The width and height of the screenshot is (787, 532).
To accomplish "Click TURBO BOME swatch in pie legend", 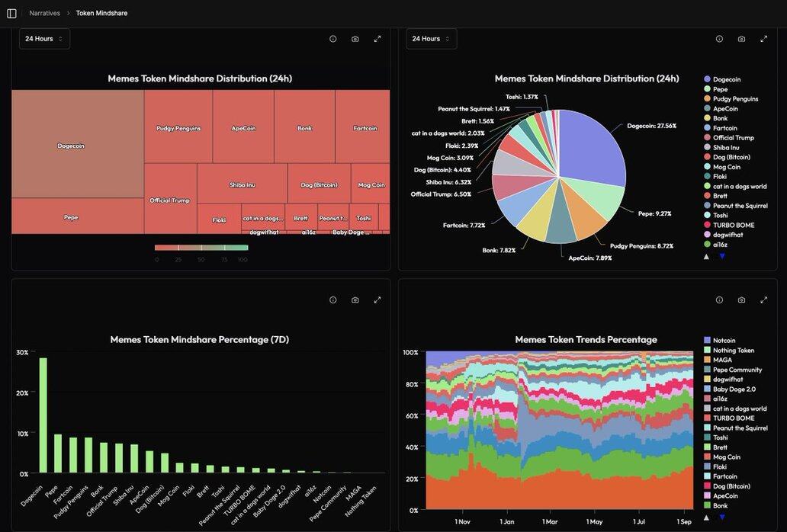I will (x=707, y=225).
